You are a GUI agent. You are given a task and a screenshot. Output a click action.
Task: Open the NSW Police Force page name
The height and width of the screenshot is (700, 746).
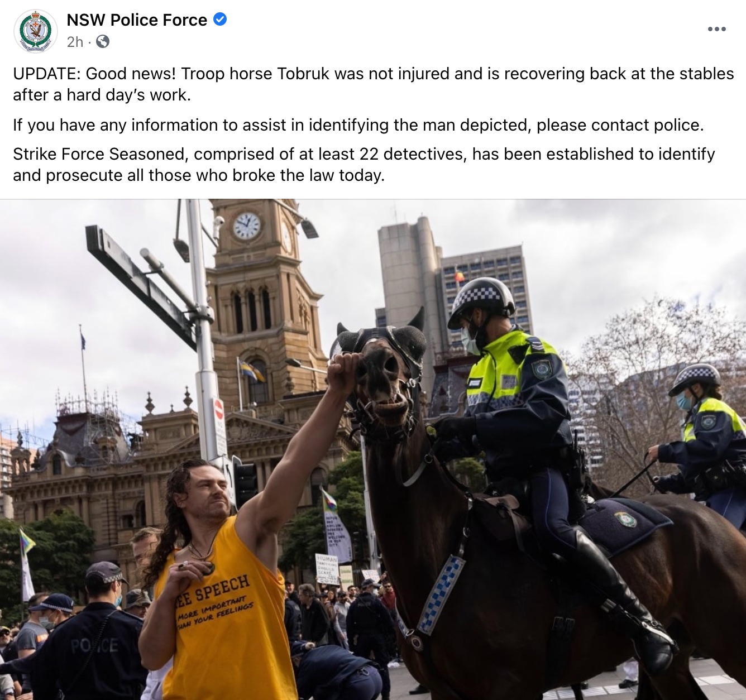click(137, 20)
